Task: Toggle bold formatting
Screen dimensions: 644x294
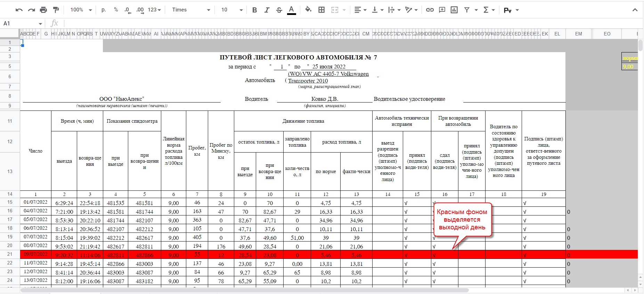Action: [254, 10]
